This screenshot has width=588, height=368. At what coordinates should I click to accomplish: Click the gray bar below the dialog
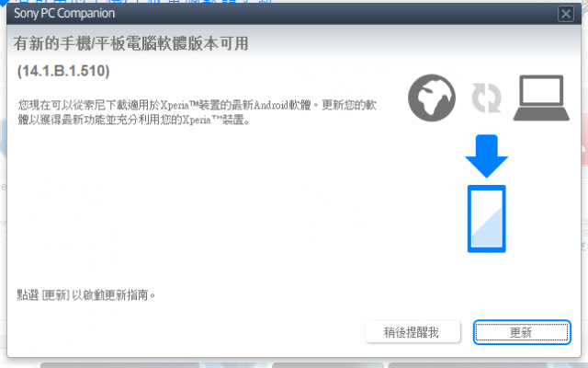[154, 365]
